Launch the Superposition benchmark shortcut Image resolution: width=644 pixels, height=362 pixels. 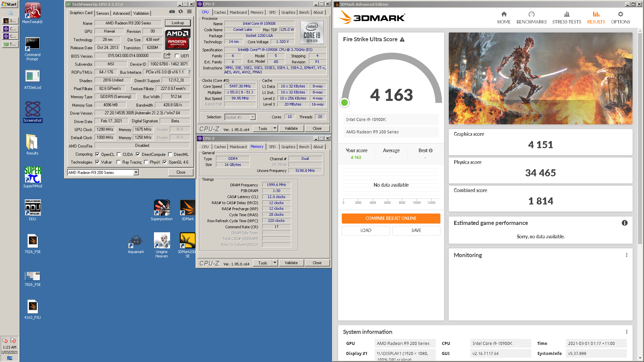pyautogui.click(x=162, y=210)
